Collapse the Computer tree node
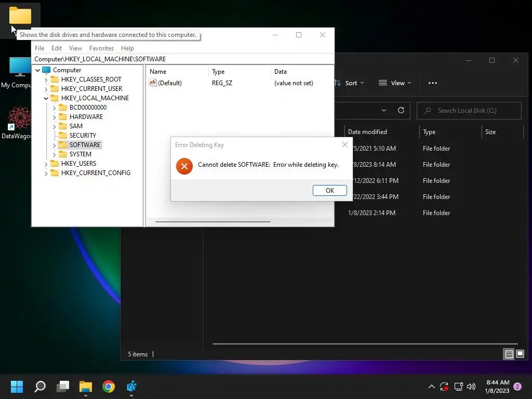This screenshot has width=532, height=399. click(x=37, y=70)
